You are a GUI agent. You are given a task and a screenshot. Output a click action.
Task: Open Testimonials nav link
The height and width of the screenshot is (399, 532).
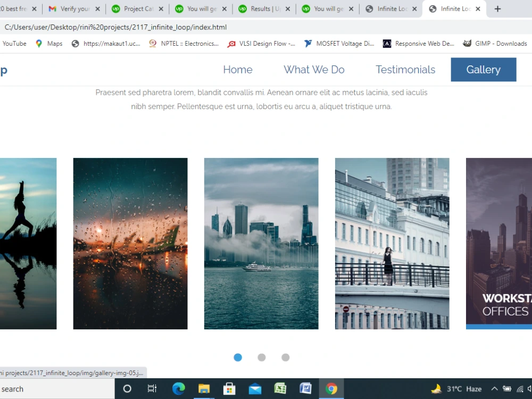tap(405, 70)
